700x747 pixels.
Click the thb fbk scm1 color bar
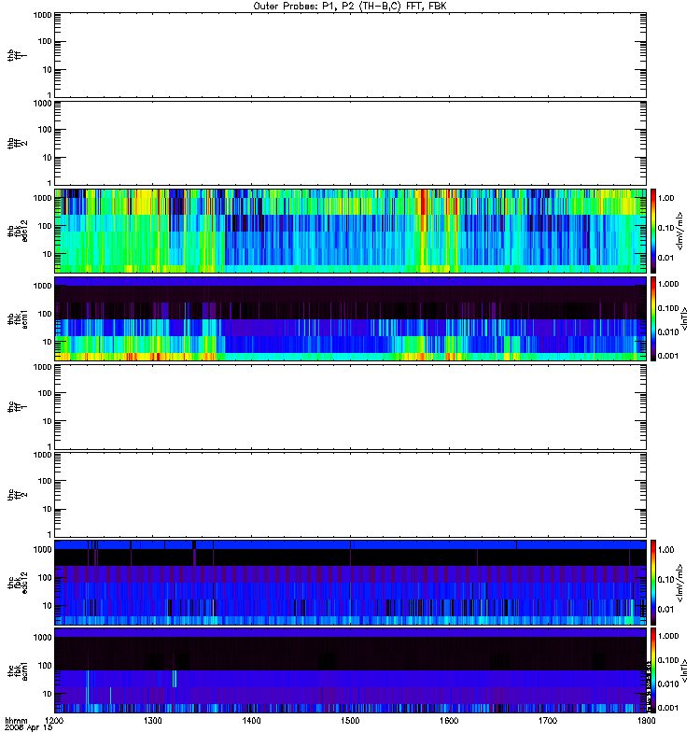[653, 318]
